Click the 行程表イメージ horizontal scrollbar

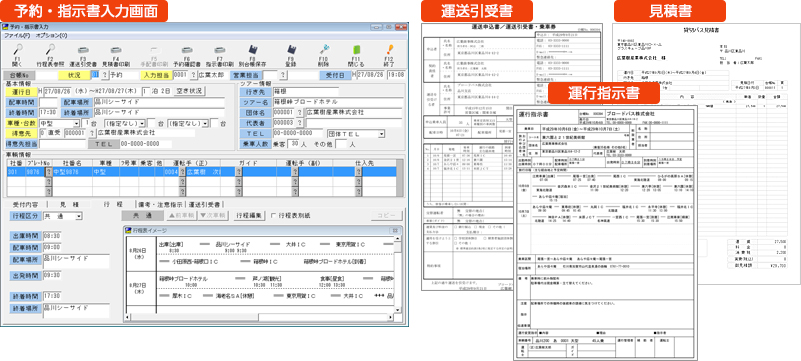pos(259,317)
